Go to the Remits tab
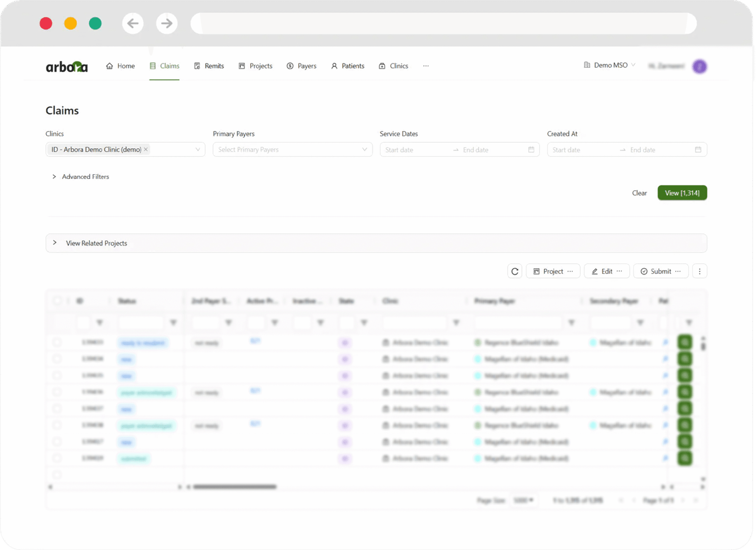This screenshot has height=550, width=756. (209, 66)
